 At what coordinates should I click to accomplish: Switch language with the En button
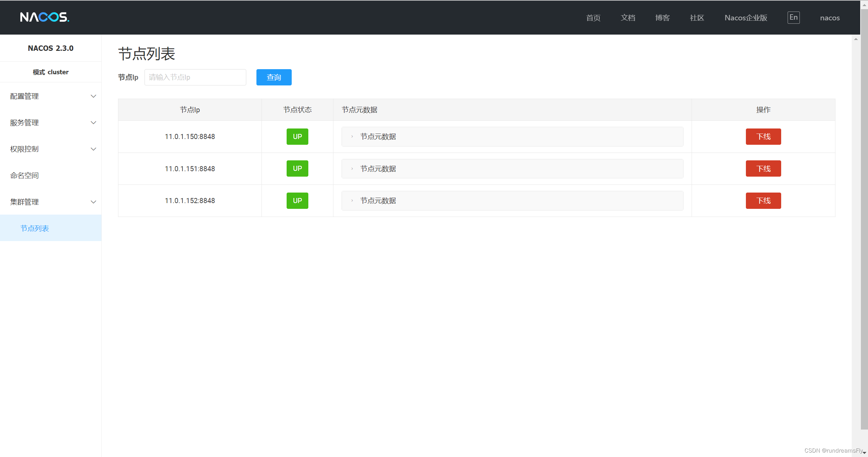793,17
